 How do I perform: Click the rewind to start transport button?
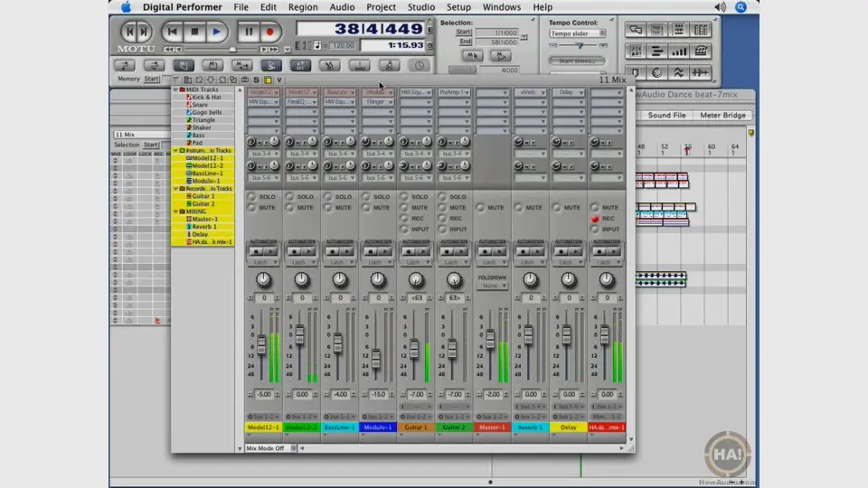coord(172,33)
